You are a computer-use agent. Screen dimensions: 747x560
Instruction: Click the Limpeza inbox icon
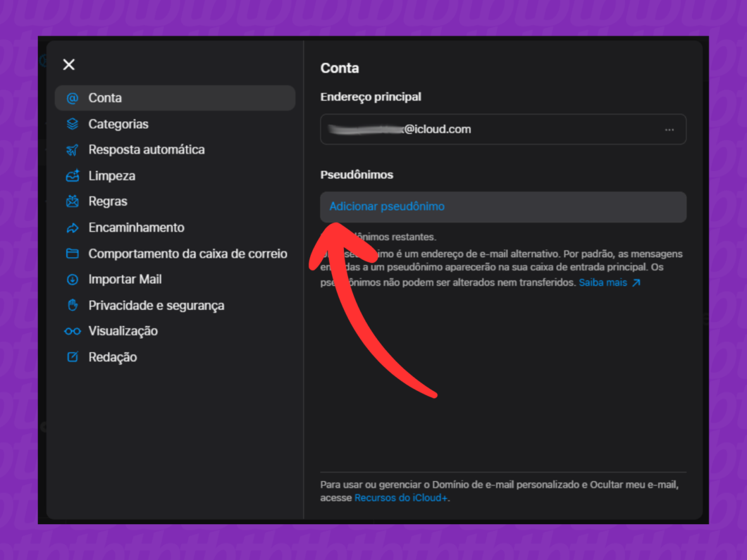[73, 175]
